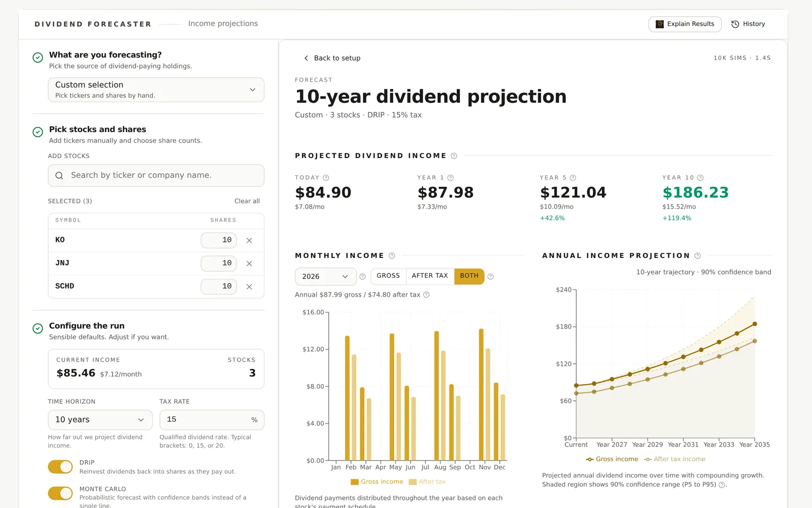The height and width of the screenshot is (508, 812).
Task: Click the Explain Results button
Action: point(685,24)
